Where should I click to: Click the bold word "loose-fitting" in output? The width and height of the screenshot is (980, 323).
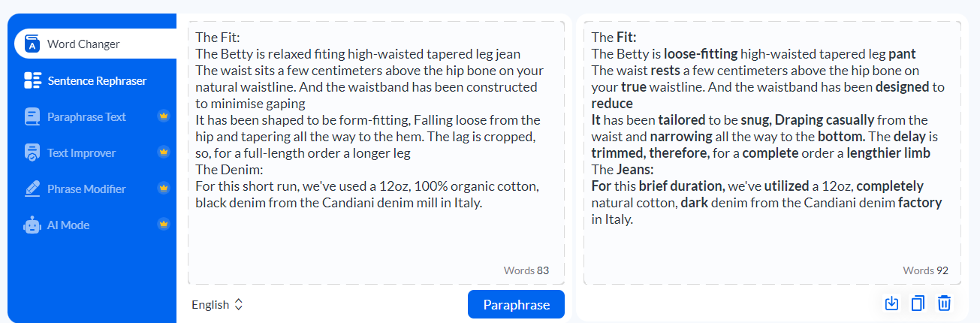pyautogui.click(x=701, y=54)
